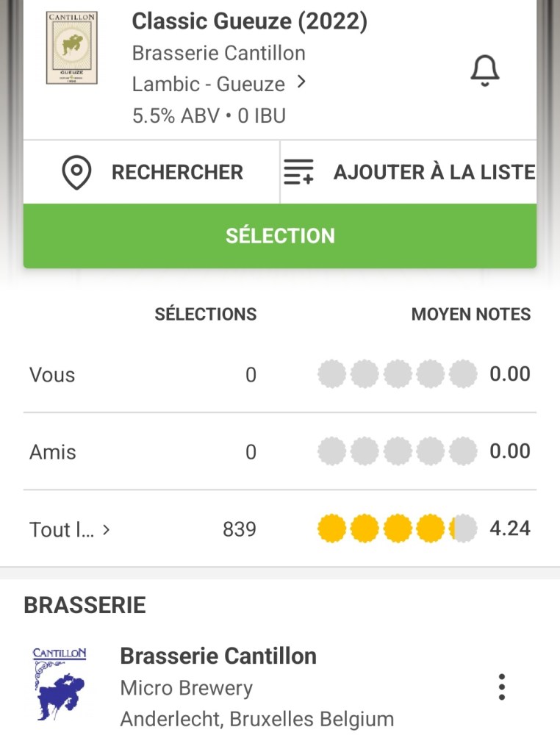Tap the RECHERCHER button label

tap(177, 172)
